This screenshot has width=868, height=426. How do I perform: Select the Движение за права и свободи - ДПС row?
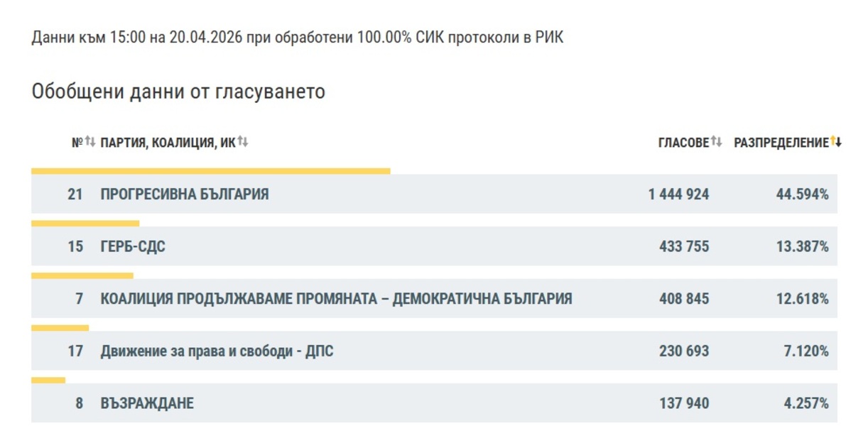tap(217, 349)
